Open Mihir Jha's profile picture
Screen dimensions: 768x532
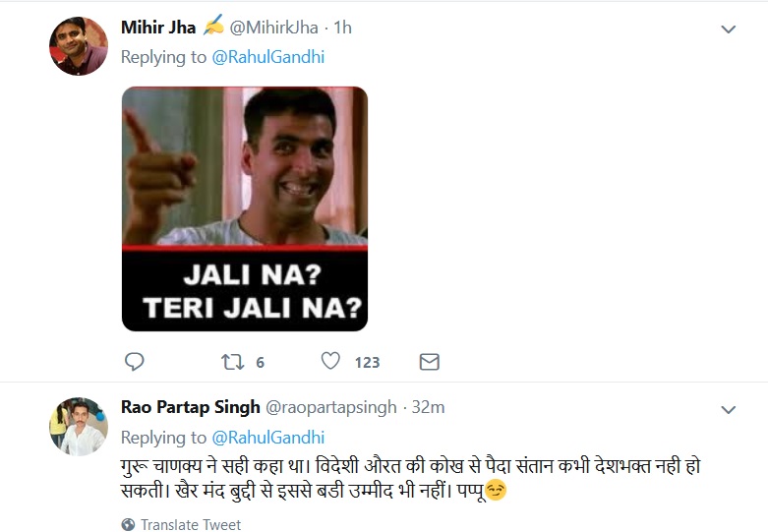point(79,46)
